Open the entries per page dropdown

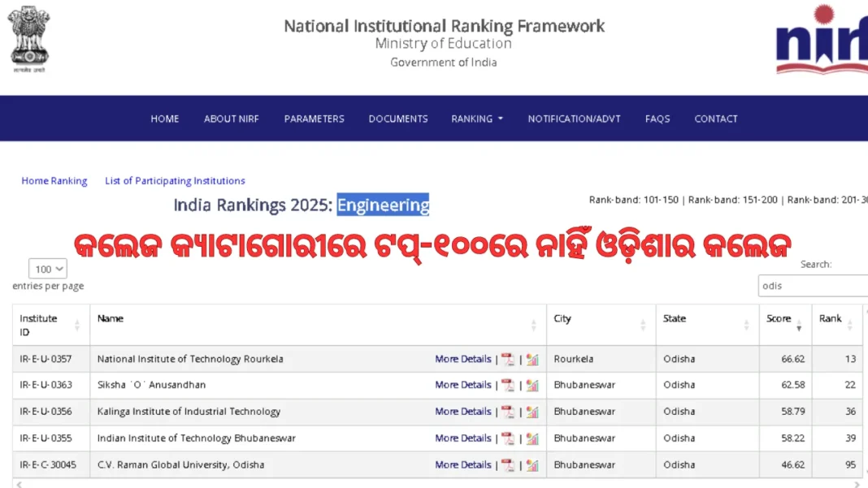click(x=48, y=269)
